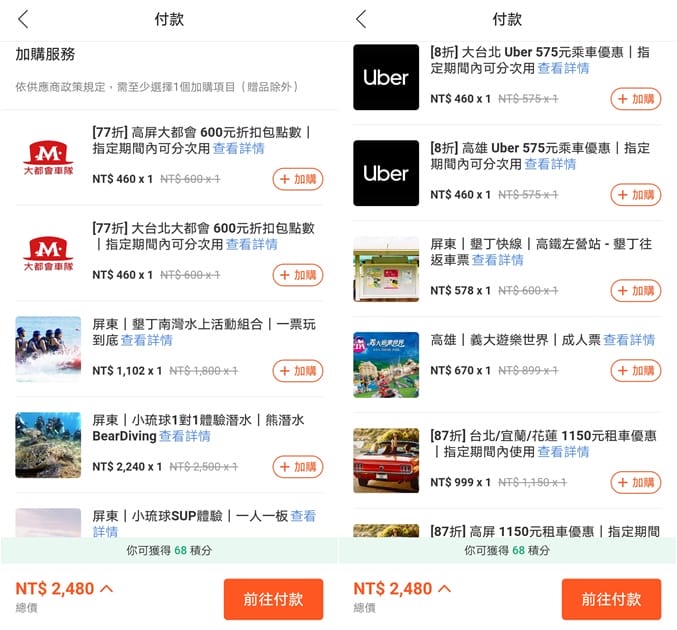Add 高雄 Uber 575元乘車優惠 to order

pos(636,195)
